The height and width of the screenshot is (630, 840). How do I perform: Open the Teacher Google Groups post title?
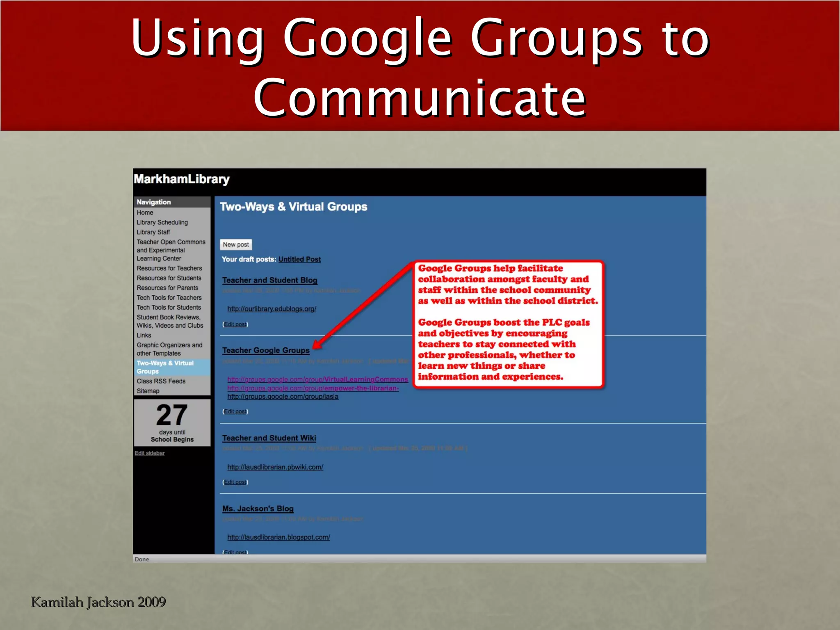point(266,350)
